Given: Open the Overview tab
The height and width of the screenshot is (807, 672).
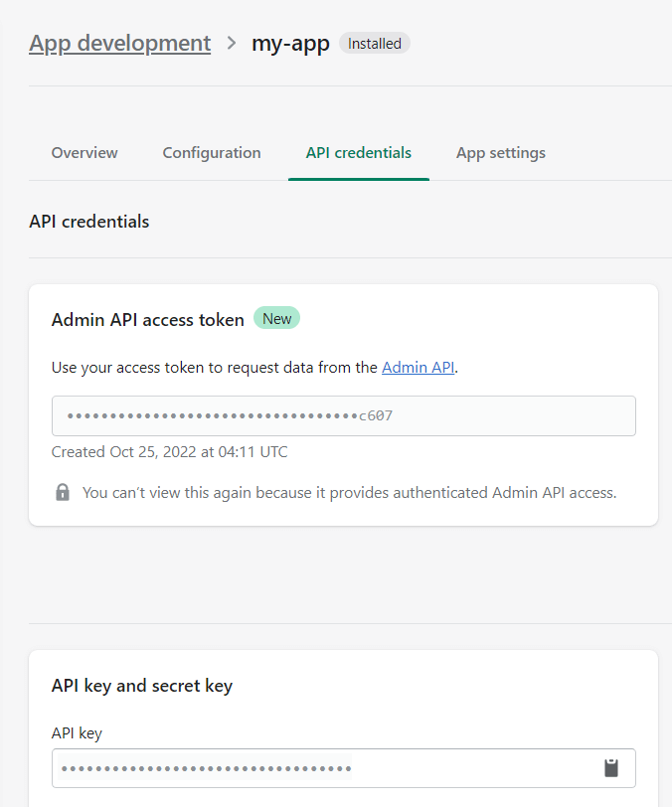Looking at the screenshot, I should pos(84,153).
